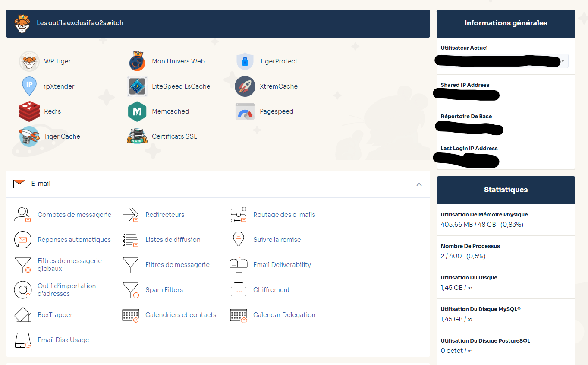Click the LiteSpeed LsCache icon
The image size is (588, 365).
[137, 86]
